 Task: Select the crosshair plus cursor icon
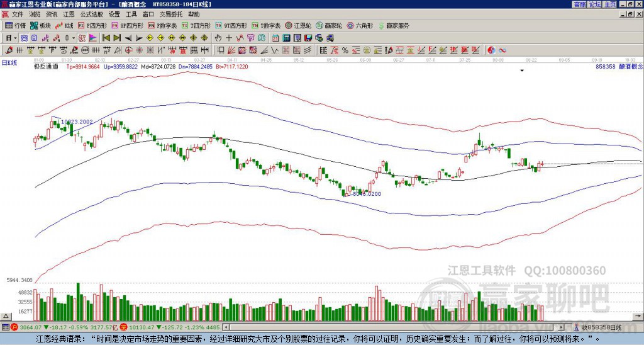[x=229, y=38]
